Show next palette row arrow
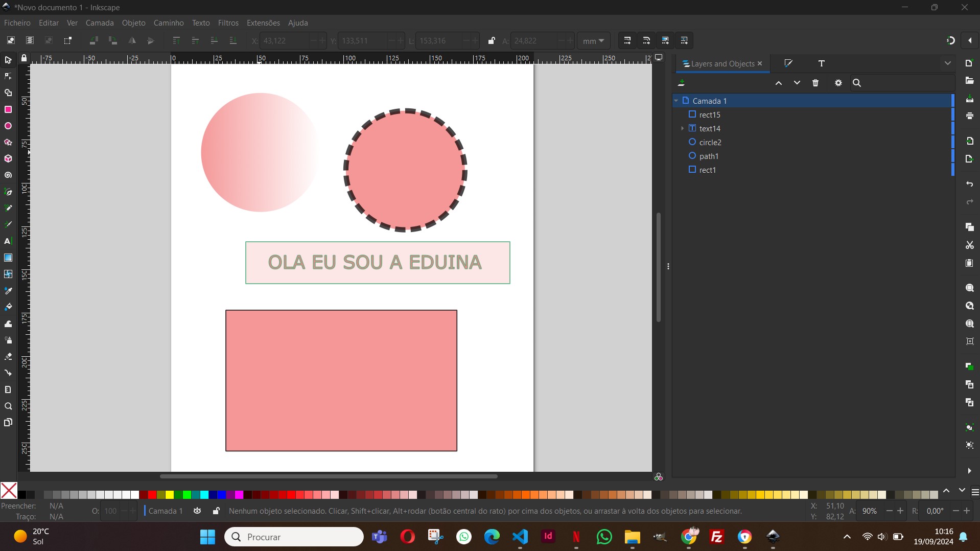980x551 pixels. pyautogui.click(x=962, y=491)
